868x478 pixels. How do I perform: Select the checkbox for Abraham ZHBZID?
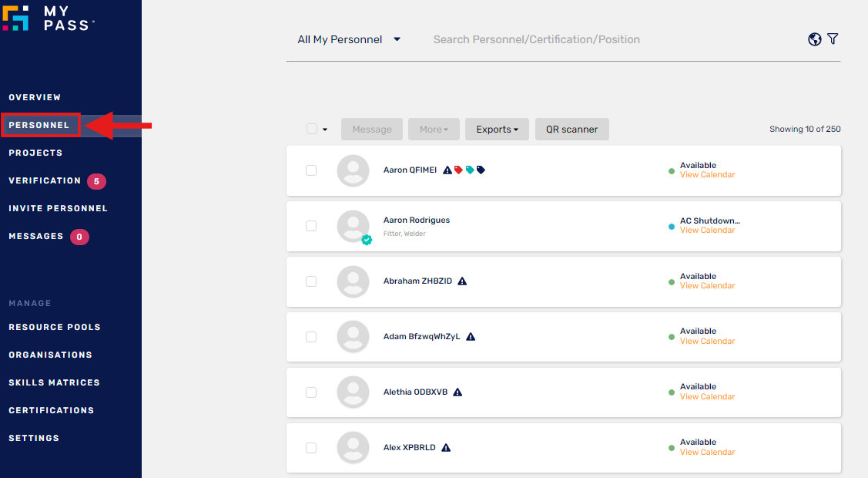point(311,281)
